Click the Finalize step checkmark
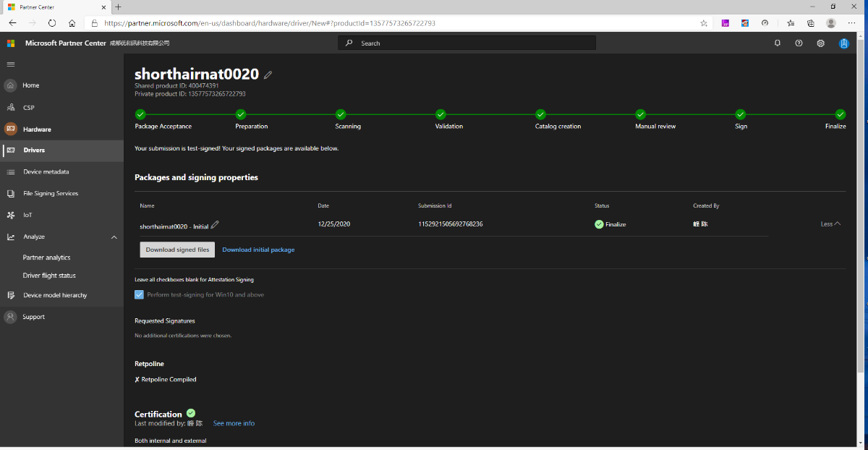The width and height of the screenshot is (868, 450). pyautogui.click(x=841, y=114)
